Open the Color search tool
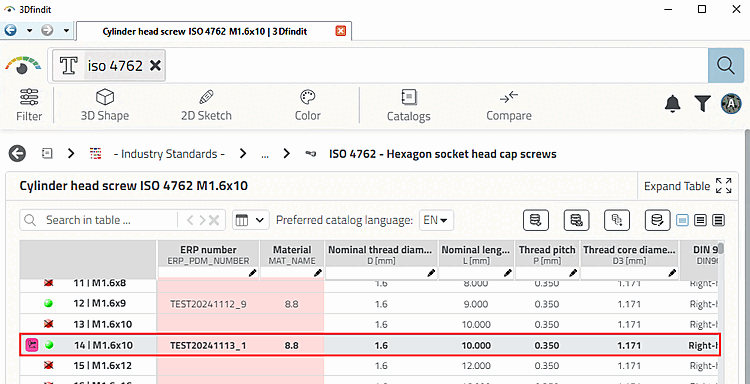 coord(308,105)
